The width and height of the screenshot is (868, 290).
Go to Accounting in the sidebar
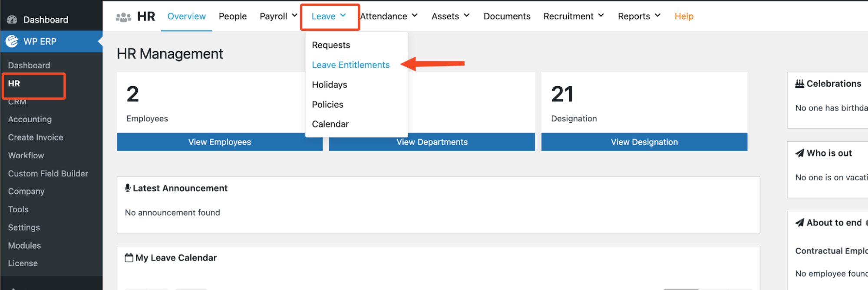[30, 119]
